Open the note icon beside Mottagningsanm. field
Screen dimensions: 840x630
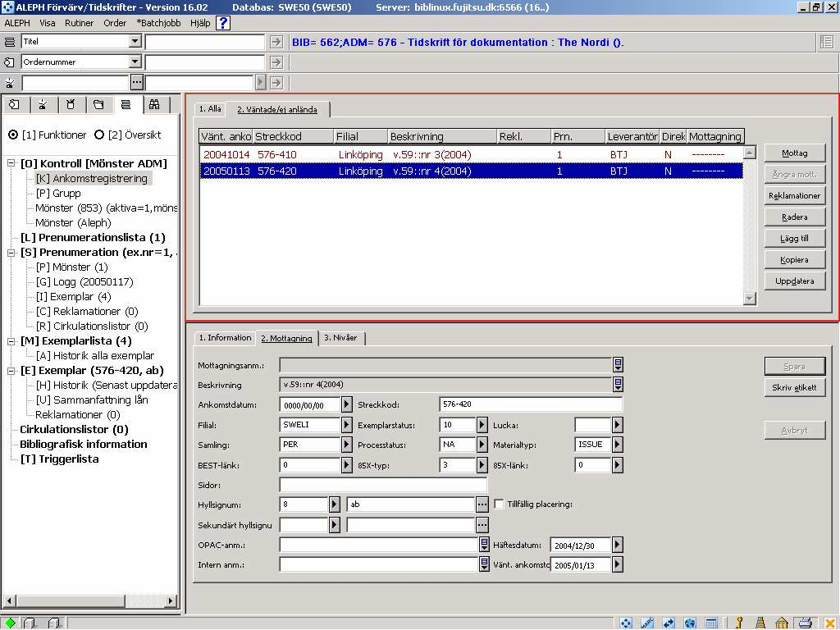point(618,365)
